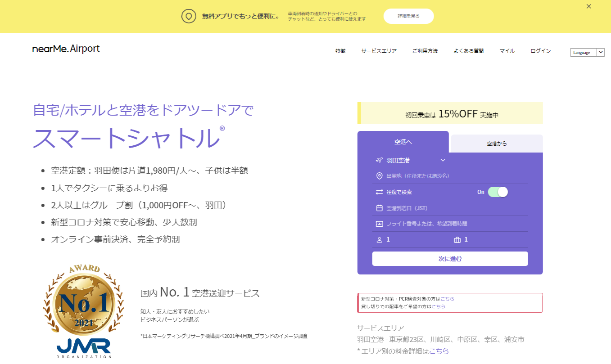
Task: Open the Language dropdown
Action: (587, 52)
